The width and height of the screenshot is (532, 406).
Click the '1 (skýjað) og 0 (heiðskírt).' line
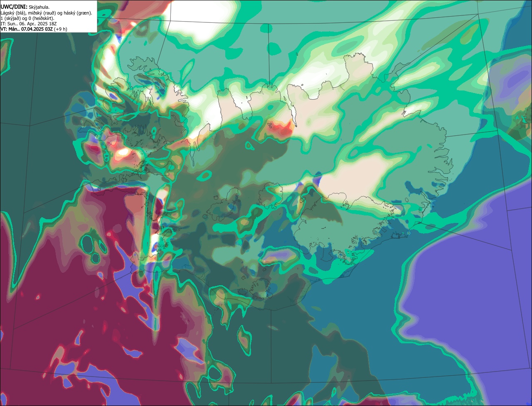click(27, 19)
